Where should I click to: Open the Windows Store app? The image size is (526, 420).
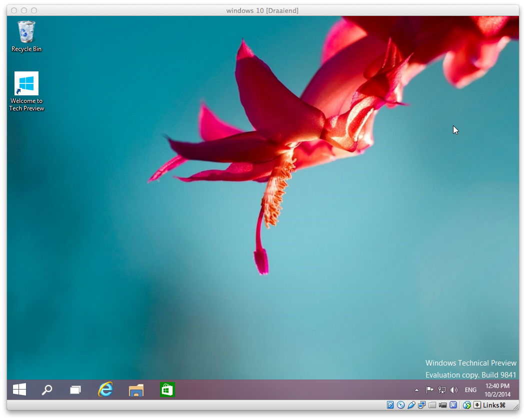[167, 390]
